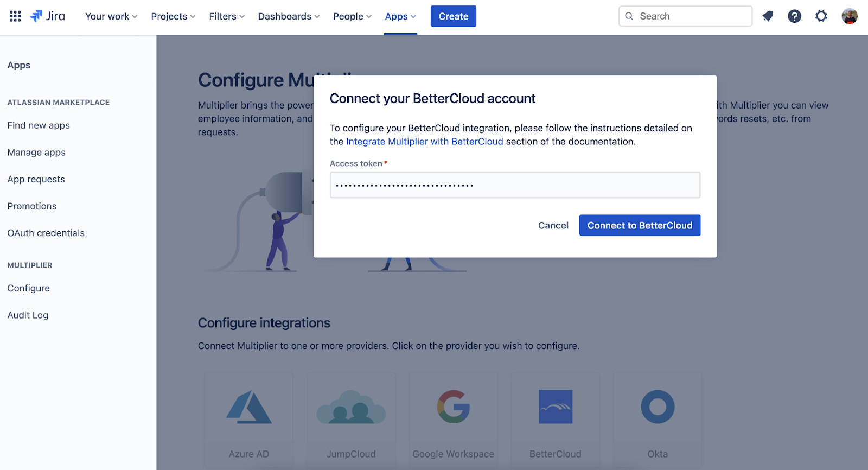Open the settings gear icon
This screenshot has width=868, height=470.
821,16
